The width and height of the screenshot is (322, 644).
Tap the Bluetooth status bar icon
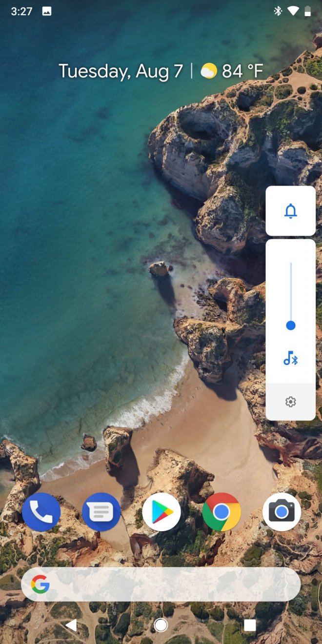tap(278, 11)
